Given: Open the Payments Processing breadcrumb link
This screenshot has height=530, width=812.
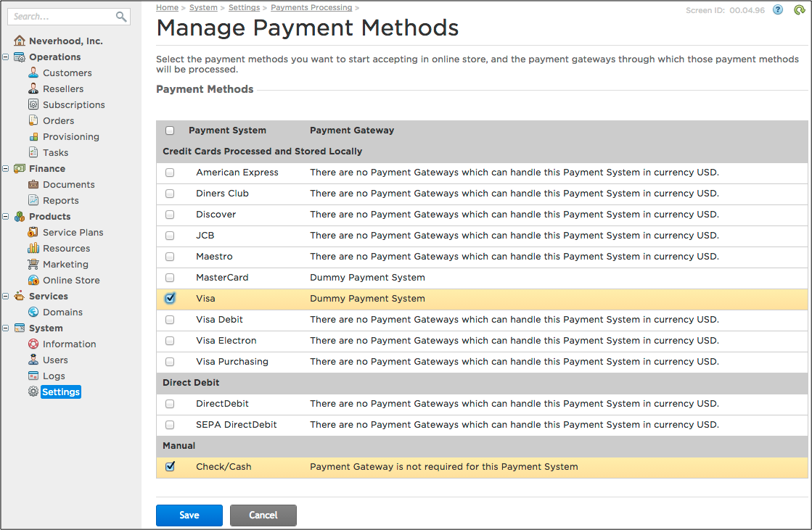Looking at the screenshot, I should (311, 7).
